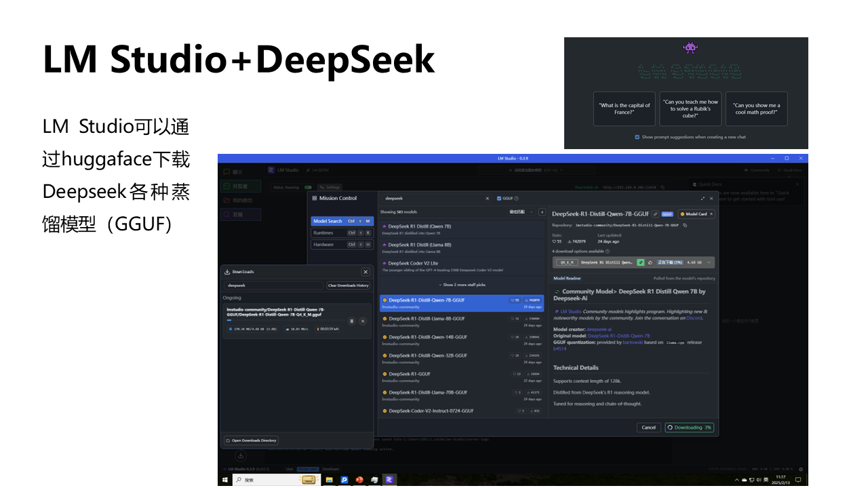Open the 最佳匹配 sort dropdown

point(521,212)
